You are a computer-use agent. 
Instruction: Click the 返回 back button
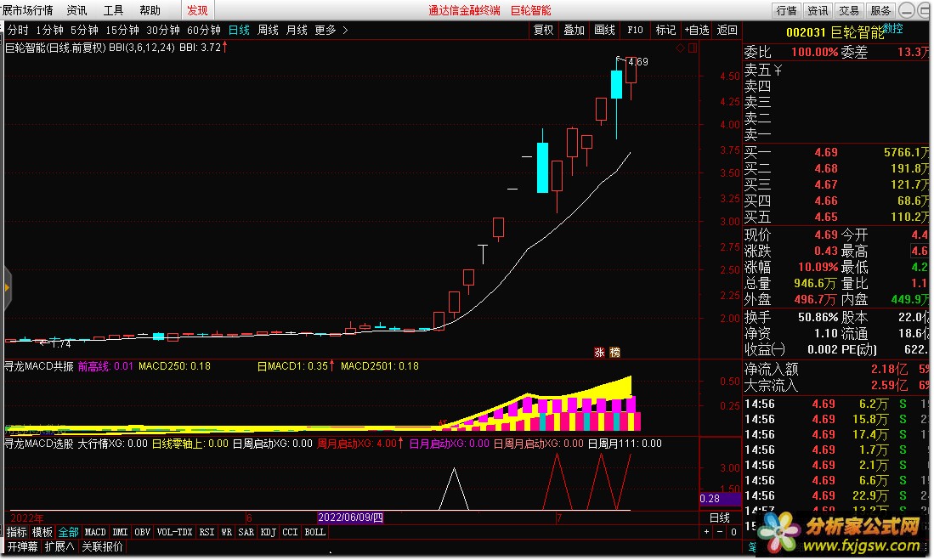coord(727,30)
